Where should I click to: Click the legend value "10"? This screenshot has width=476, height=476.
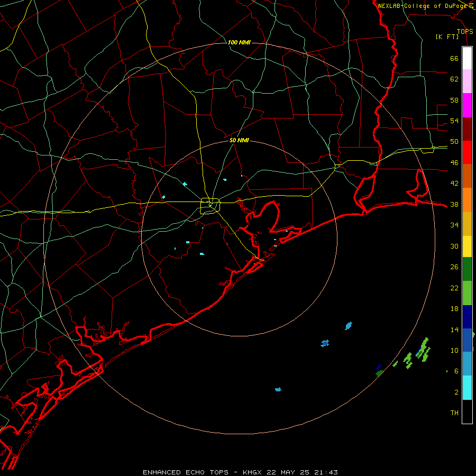454,350
